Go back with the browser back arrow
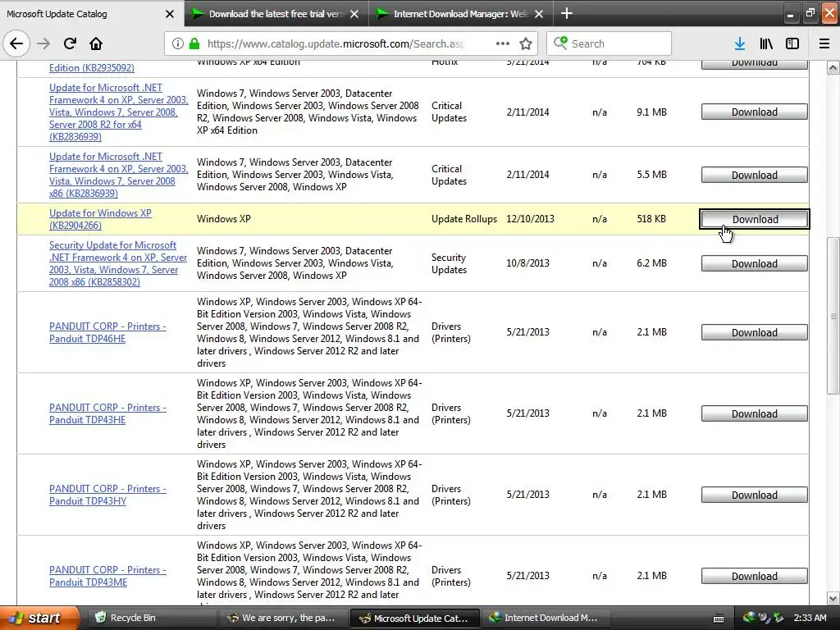The height and width of the screenshot is (630, 840). (16, 43)
